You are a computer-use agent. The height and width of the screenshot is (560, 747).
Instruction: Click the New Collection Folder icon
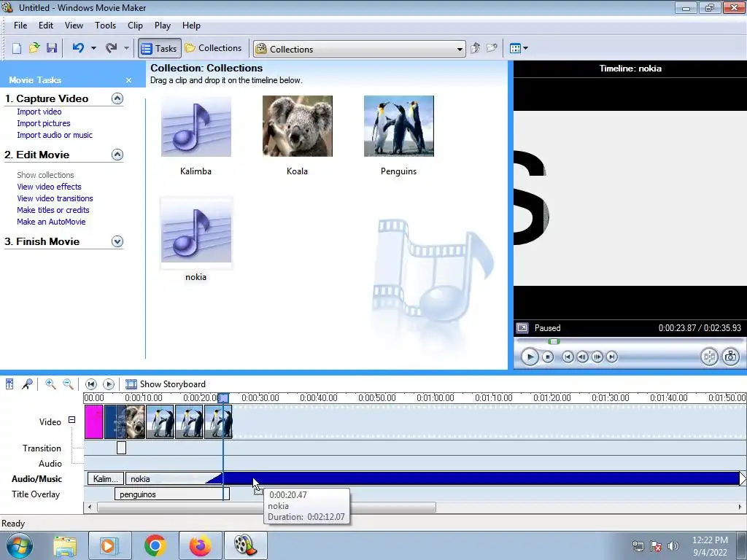[492, 48]
